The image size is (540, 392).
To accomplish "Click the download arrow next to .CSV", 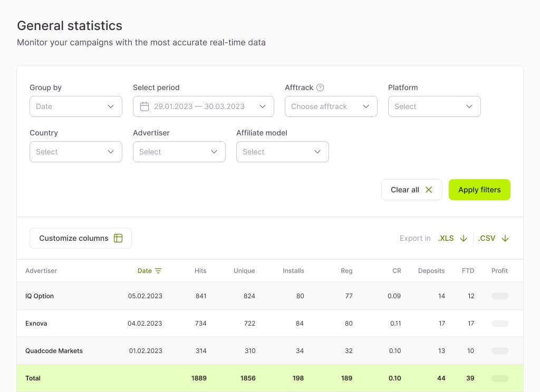I will [505, 238].
